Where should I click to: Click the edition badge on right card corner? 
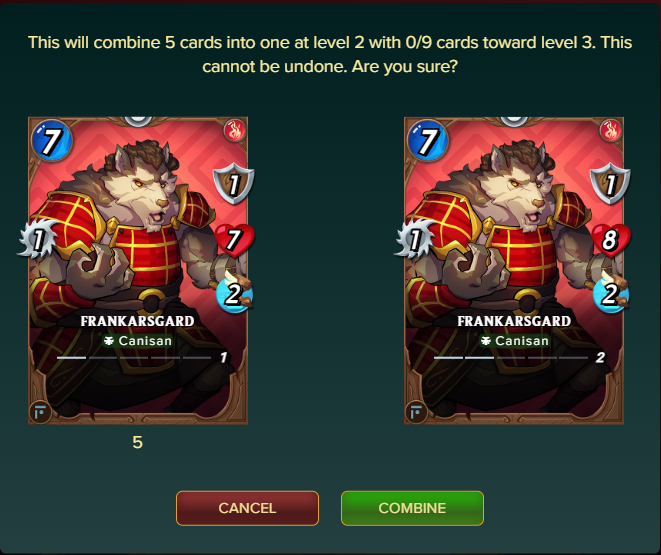(416, 412)
